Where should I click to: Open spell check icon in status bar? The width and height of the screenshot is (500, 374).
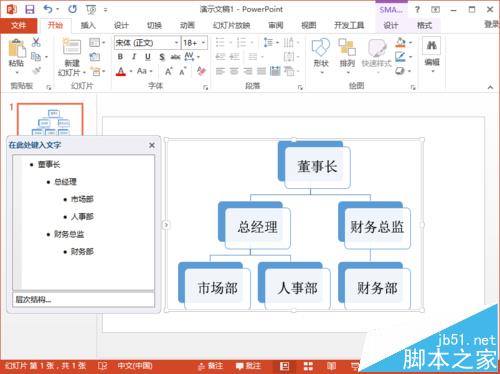(102, 366)
